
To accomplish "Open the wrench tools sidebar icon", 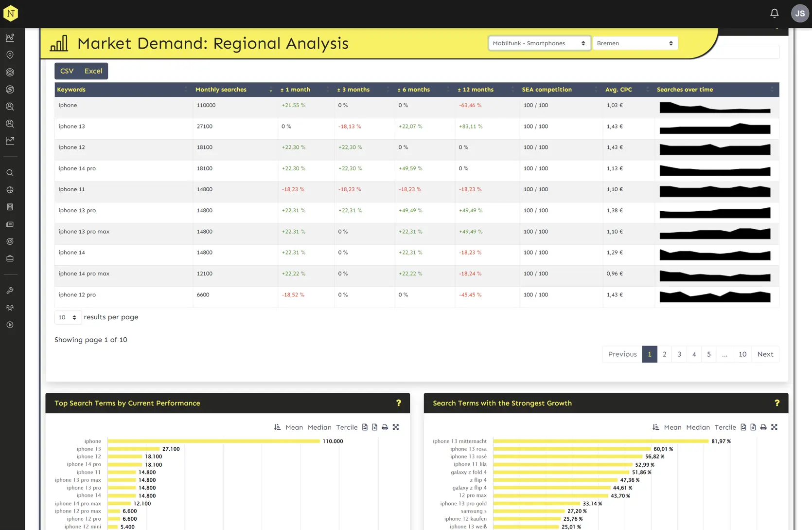I will coord(10,291).
